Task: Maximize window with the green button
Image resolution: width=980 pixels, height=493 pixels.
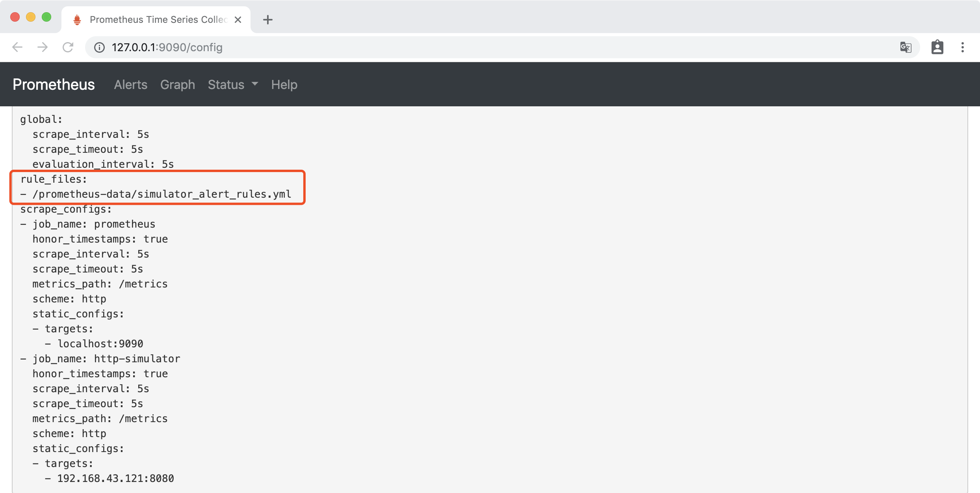Action: (x=46, y=17)
